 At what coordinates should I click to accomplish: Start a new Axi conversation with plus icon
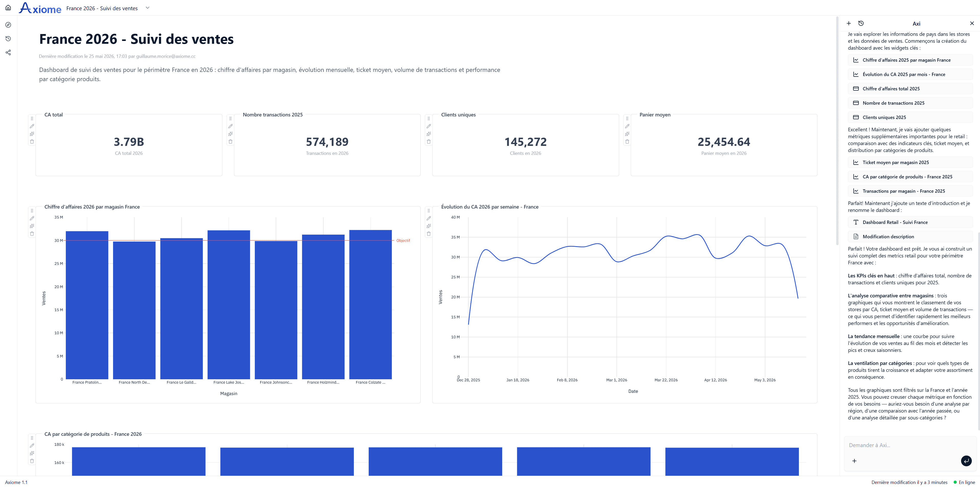[x=848, y=23]
